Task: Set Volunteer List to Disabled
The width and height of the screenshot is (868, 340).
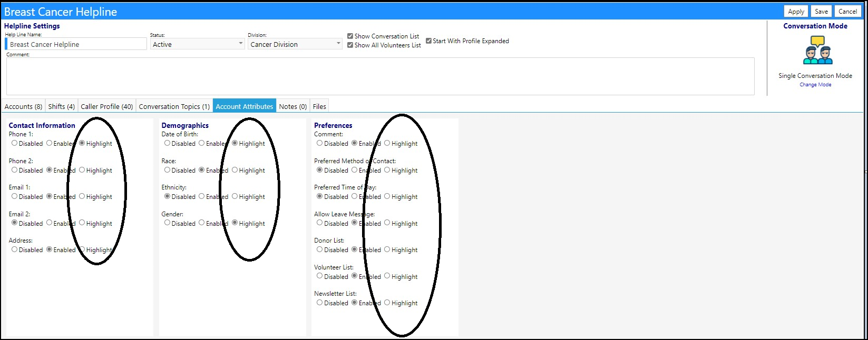Action: [x=319, y=276]
